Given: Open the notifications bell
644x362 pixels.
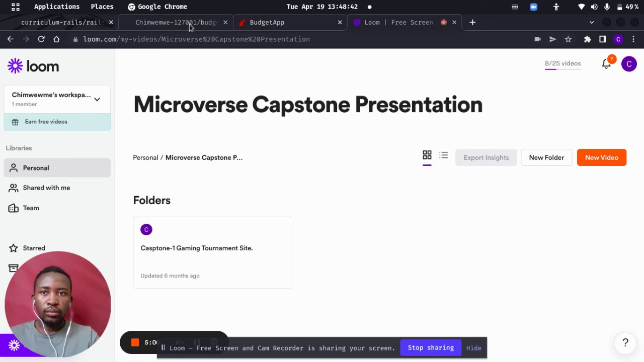Looking at the screenshot, I should click(606, 63).
